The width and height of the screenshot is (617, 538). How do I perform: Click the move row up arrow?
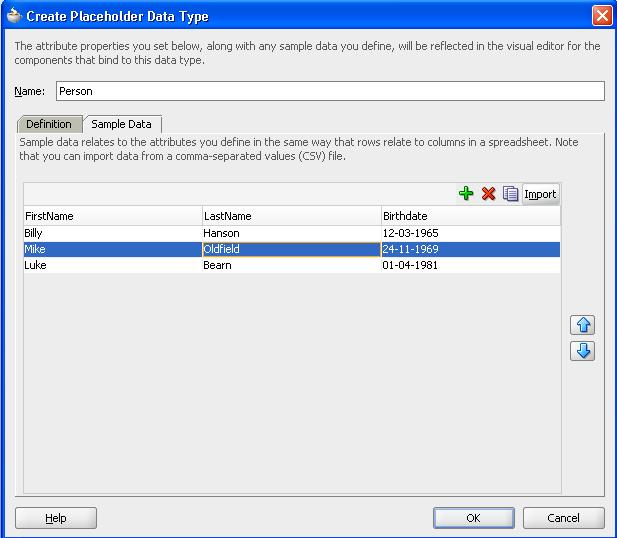[583, 326]
